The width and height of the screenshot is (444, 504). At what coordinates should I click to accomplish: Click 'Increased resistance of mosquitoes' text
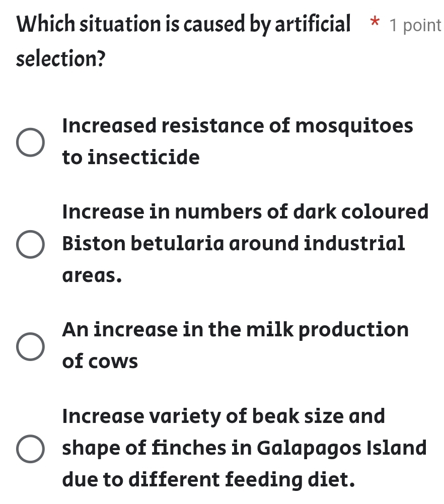(237, 126)
